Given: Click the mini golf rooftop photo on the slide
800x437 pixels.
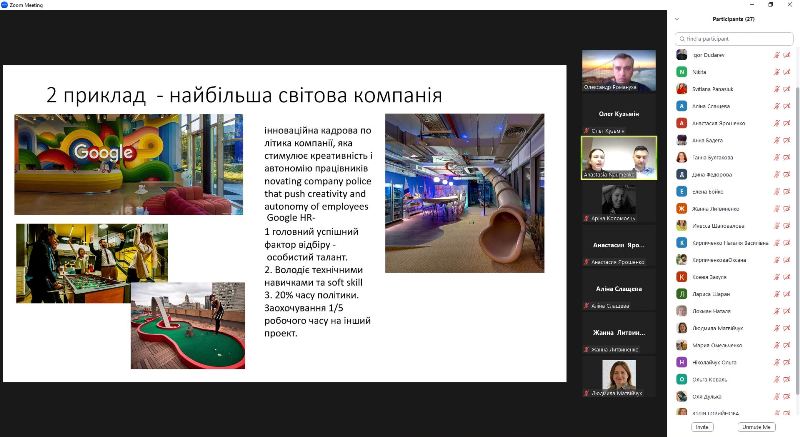Looking at the screenshot, I should pyautogui.click(x=188, y=325).
